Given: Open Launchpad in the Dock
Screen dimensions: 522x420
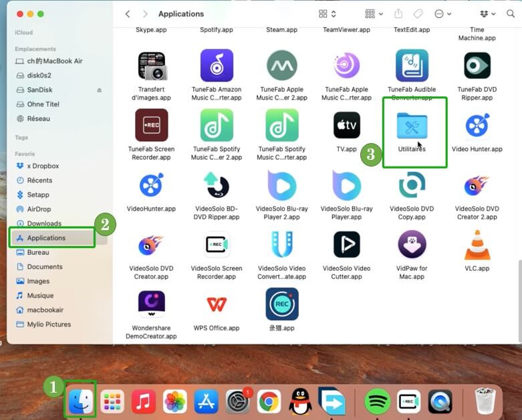Looking at the screenshot, I should (112, 402).
